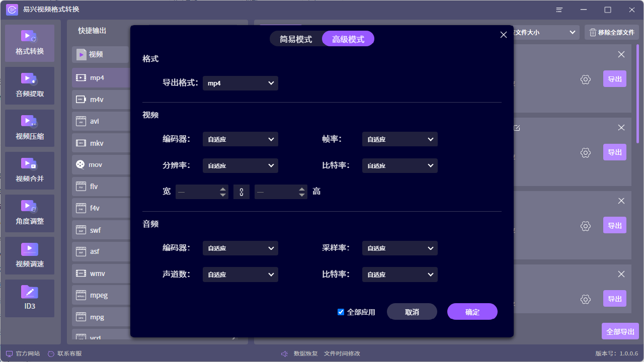Select the 高级模式 tab
Viewport: 644px width, 362px height.
tap(348, 38)
